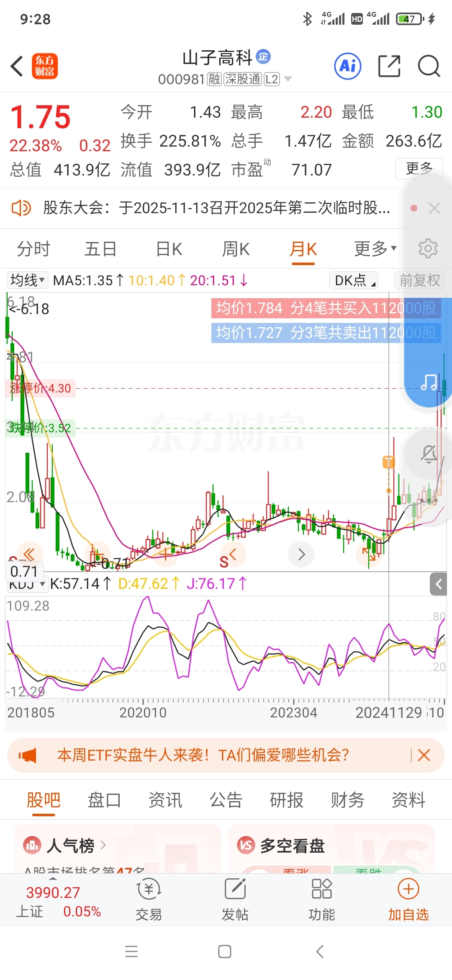452x980 pixels.
Task: Tap the speaker announcement icon
Action: [21, 208]
